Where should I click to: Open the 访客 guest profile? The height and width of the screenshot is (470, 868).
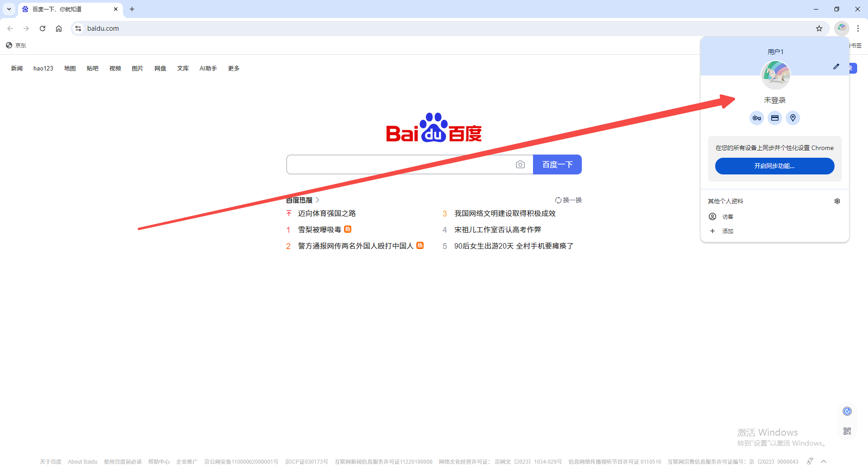tap(774, 216)
